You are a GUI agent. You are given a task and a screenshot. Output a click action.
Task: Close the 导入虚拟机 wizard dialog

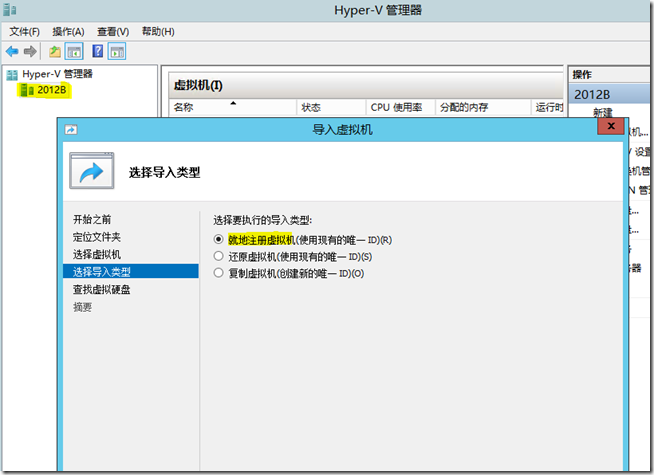point(611,126)
